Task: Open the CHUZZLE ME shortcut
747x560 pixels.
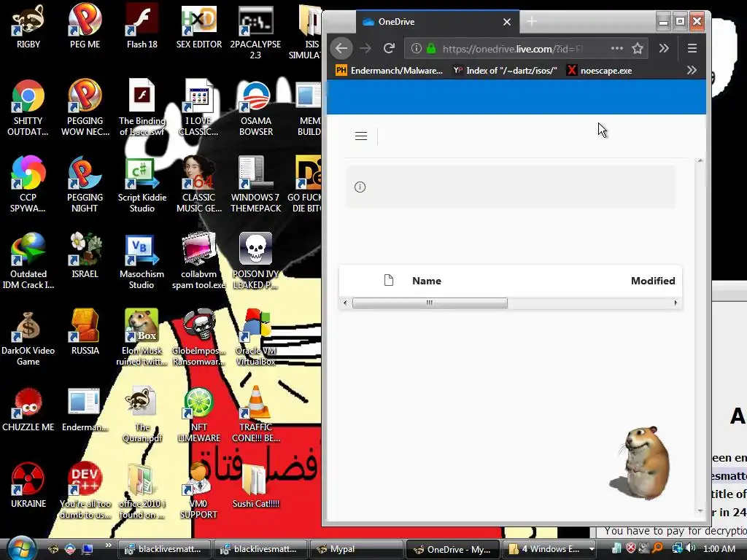Action: (x=28, y=410)
